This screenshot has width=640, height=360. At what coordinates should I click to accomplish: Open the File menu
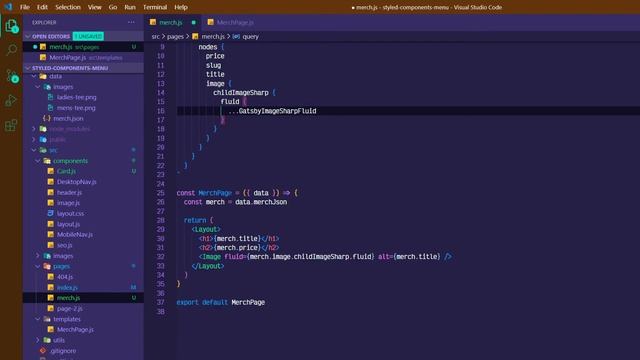click(x=25, y=7)
